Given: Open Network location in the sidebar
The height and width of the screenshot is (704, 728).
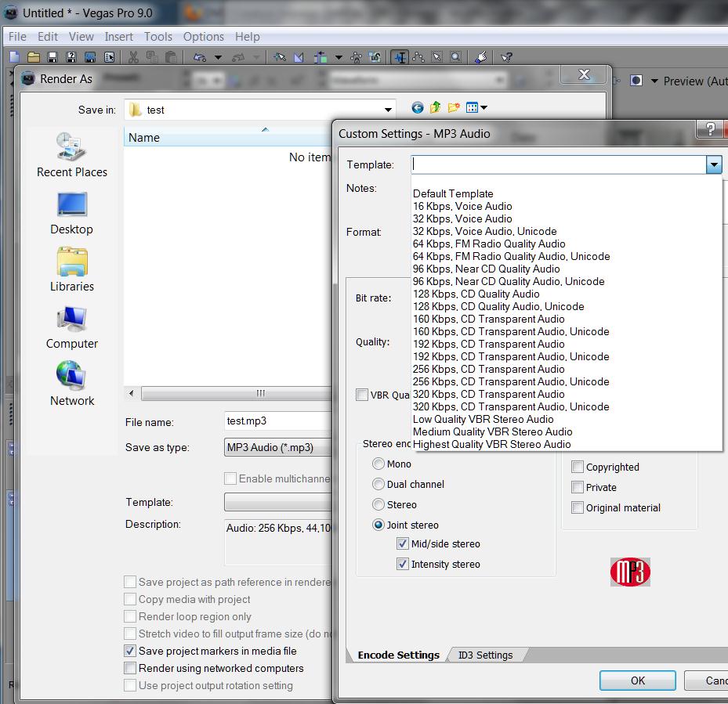Looking at the screenshot, I should 72,384.
